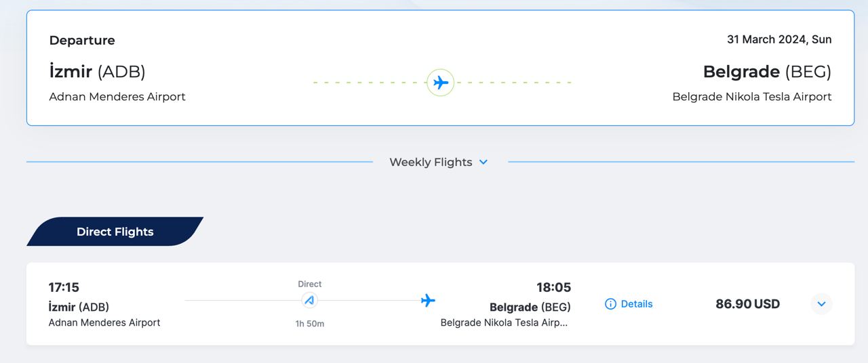Click the 86.90 USD price
868x363 pixels.
(747, 304)
